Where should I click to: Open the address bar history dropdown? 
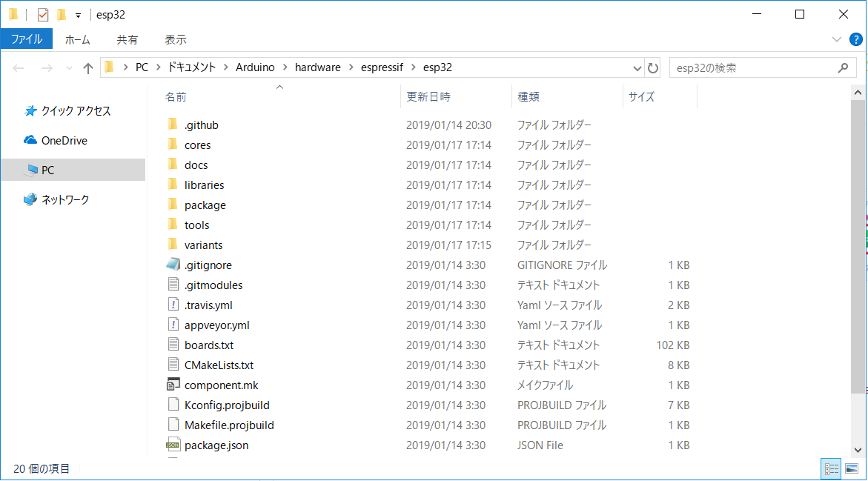(637, 68)
